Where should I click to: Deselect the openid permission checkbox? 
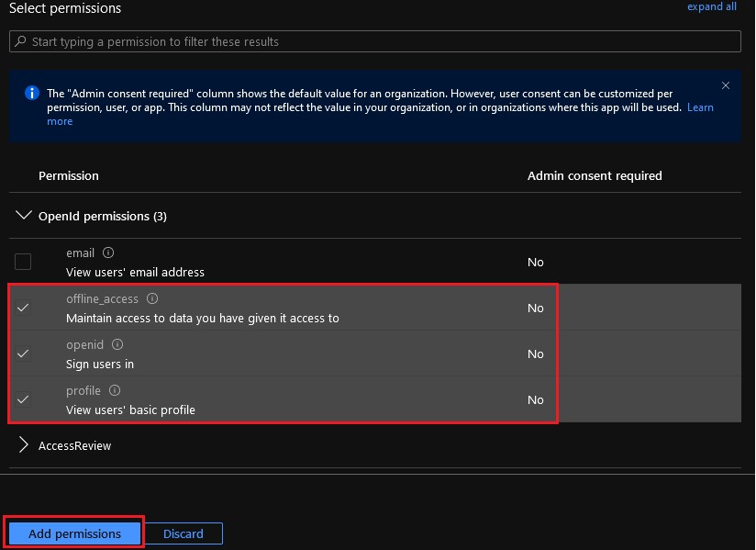(x=22, y=354)
